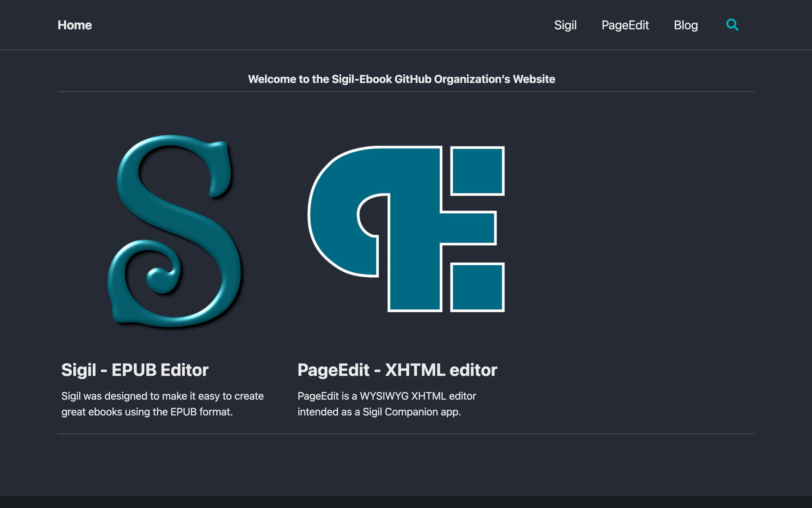
Task: Click the text 'PageEdit is a WYSIWYG XHTML editor'
Action: click(x=387, y=396)
